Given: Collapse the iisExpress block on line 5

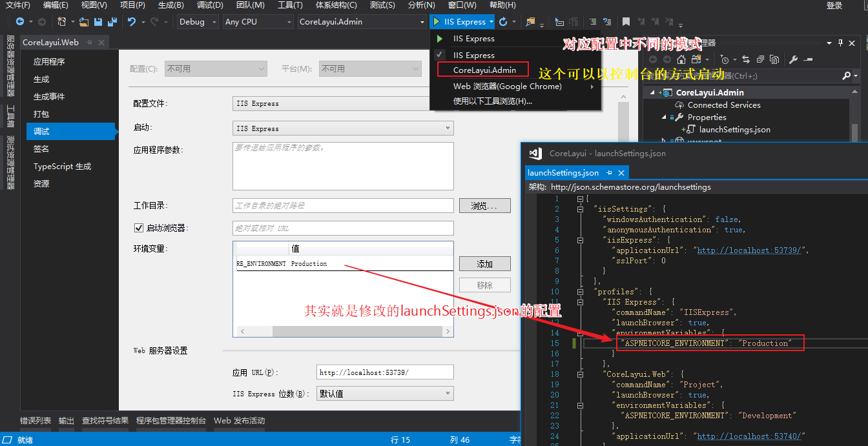Looking at the screenshot, I should (x=580, y=240).
